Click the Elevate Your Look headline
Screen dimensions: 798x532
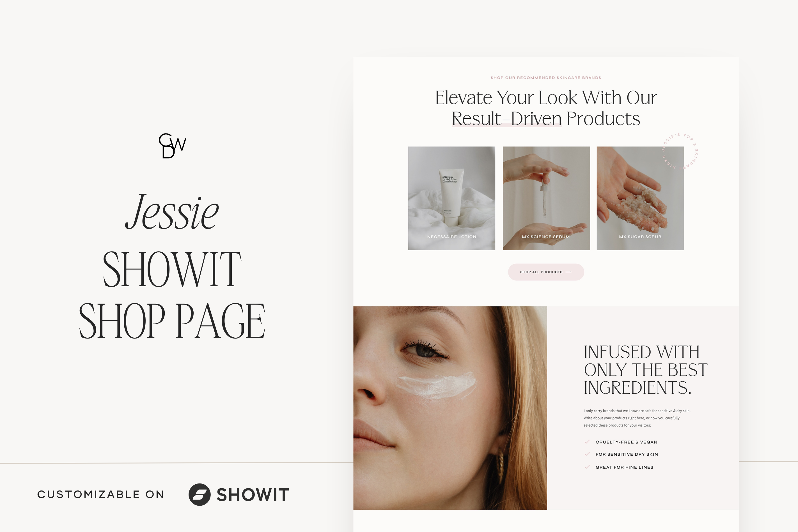coord(546,108)
